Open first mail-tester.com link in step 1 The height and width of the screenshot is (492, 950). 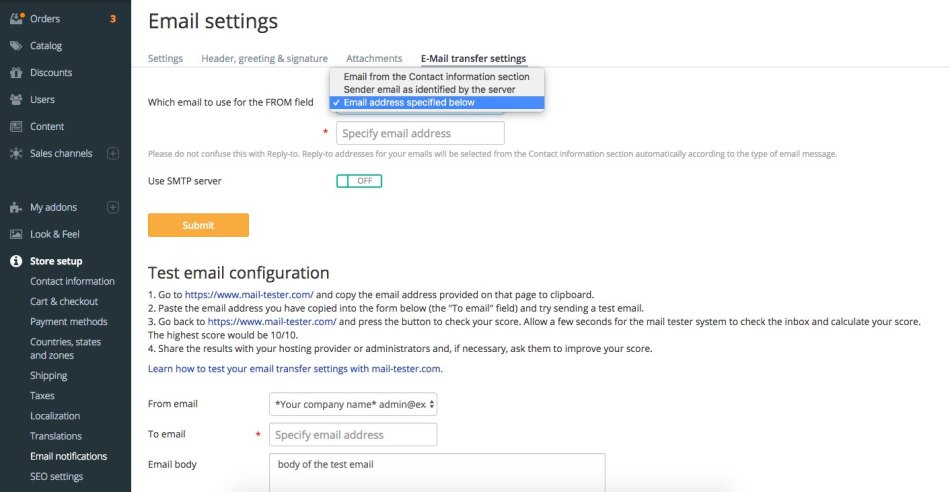coord(249,295)
